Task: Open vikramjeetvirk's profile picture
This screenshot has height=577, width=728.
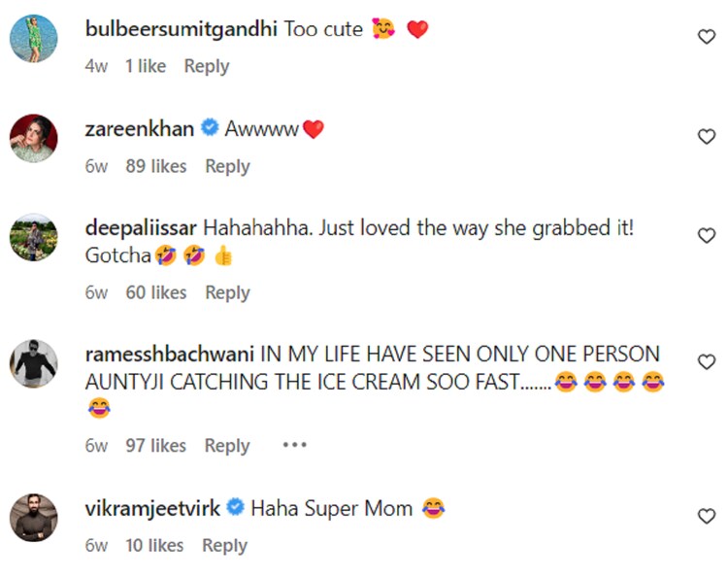Action: (x=33, y=518)
